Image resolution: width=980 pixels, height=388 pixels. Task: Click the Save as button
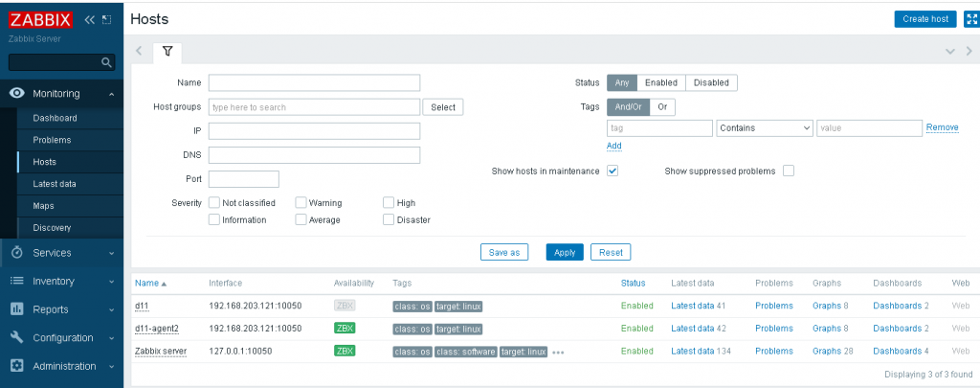tap(503, 252)
